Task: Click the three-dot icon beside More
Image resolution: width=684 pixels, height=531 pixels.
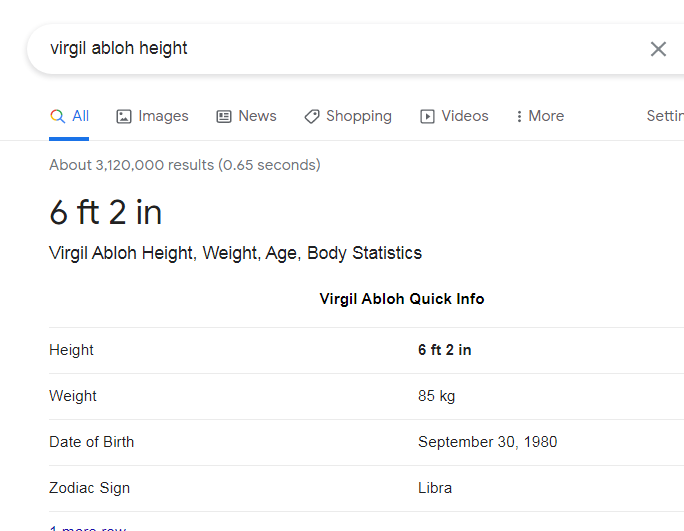Action: [x=519, y=116]
